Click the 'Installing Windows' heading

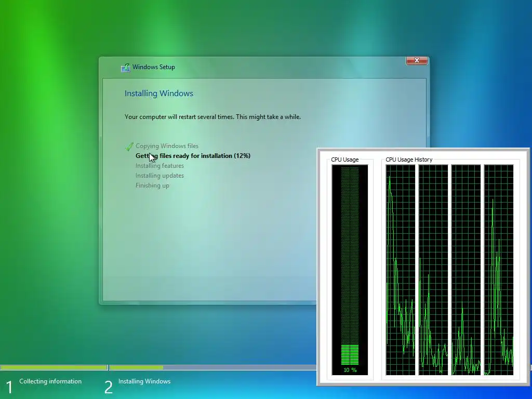[x=159, y=94]
